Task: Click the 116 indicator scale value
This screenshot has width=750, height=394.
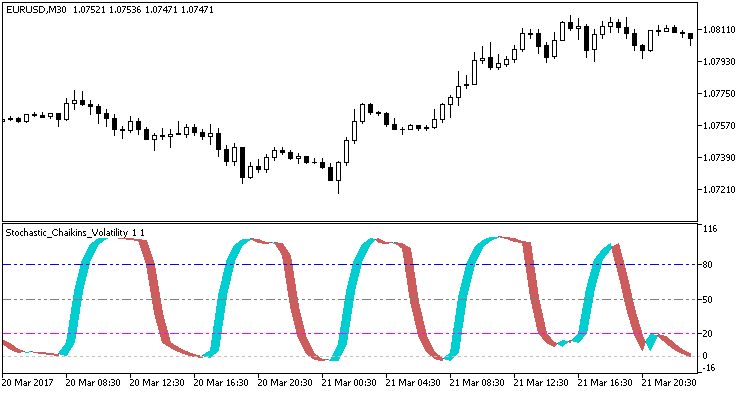Action: [709, 229]
